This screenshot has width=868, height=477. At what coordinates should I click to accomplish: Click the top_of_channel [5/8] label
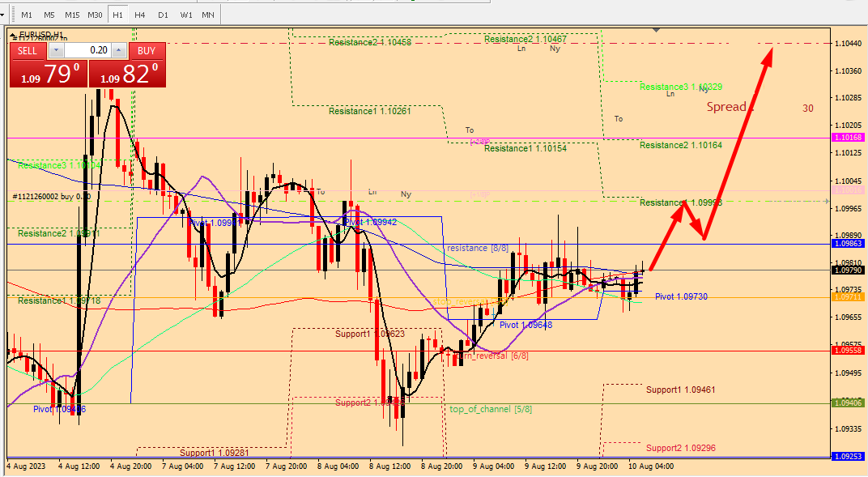[491, 410]
